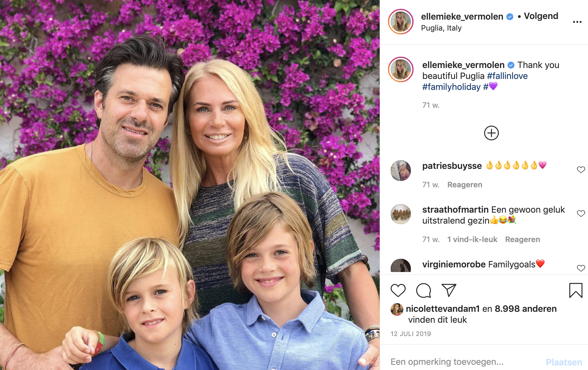Toggle the Volgend following button
Screen dimensions: 588x370
[x=541, y=16]
